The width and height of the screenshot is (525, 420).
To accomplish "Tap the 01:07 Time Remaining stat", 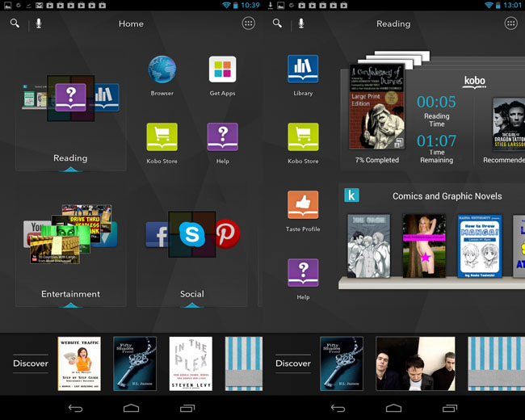I will tap(436, 149).
